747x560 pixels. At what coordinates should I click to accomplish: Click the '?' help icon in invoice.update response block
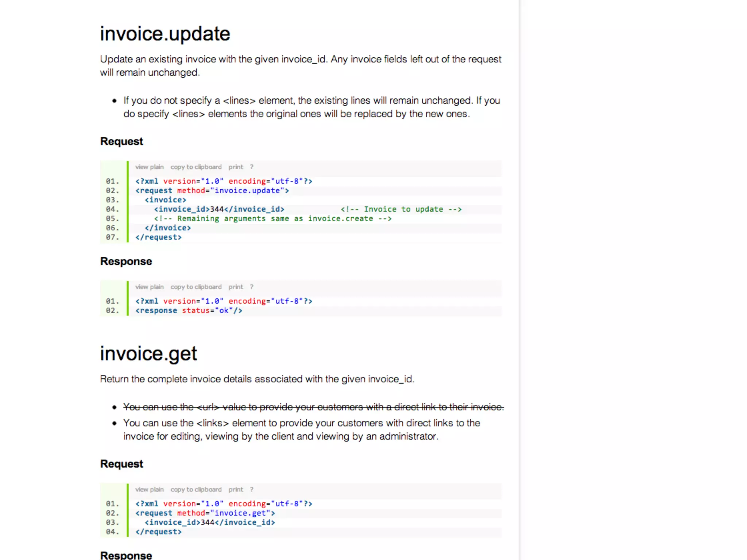[252, 287]
